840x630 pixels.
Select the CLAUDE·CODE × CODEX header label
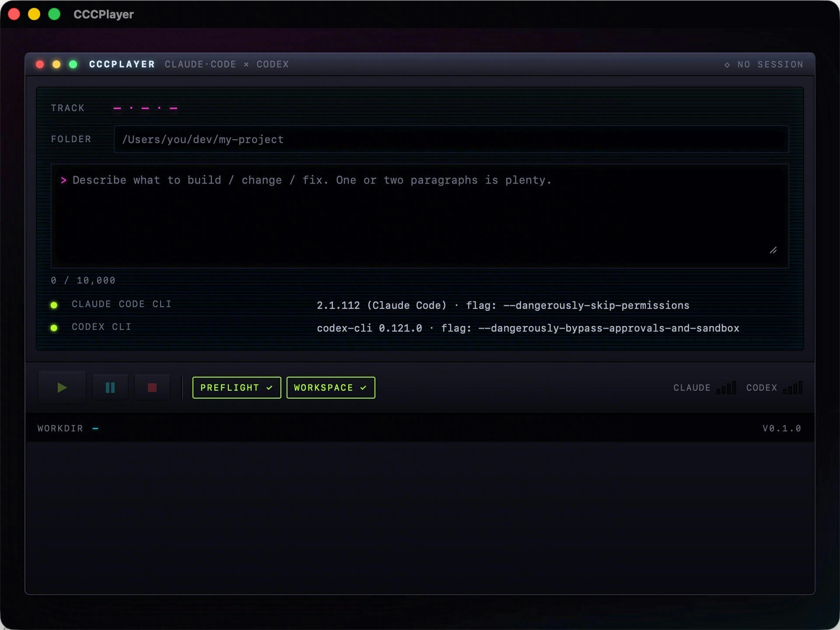point(226,64)
